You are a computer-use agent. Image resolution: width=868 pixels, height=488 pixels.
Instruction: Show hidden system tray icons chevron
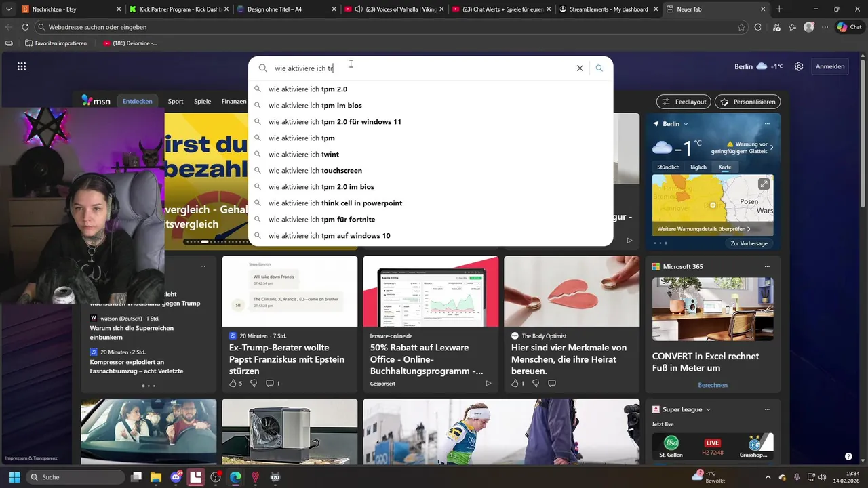coord(768,477)
